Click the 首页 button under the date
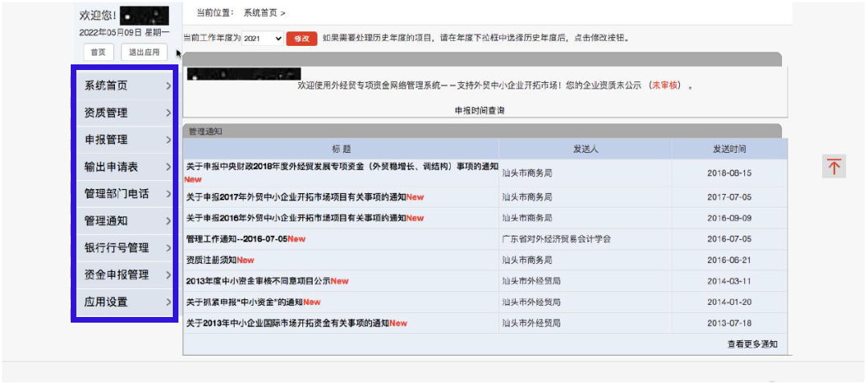This screenshot has height=383, width=868. [98, 52]
